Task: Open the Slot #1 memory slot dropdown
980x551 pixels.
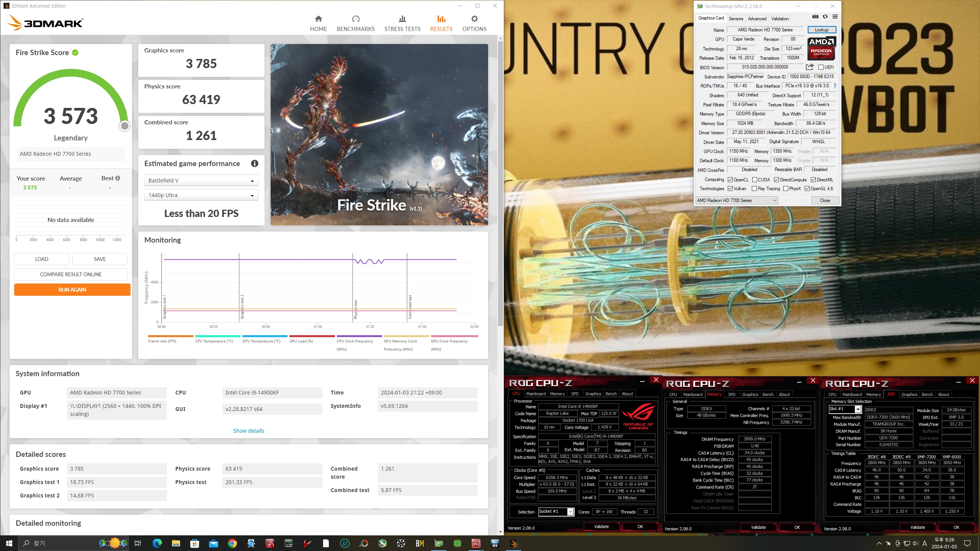Action: coord(845,409)
